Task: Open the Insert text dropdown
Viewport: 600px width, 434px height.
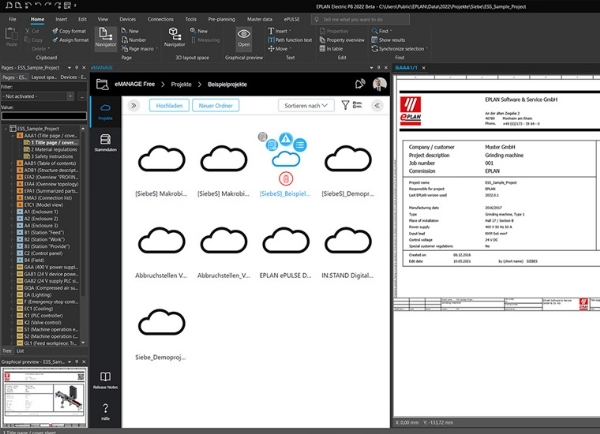Action: pyautogui.click(x=279, y=31)
